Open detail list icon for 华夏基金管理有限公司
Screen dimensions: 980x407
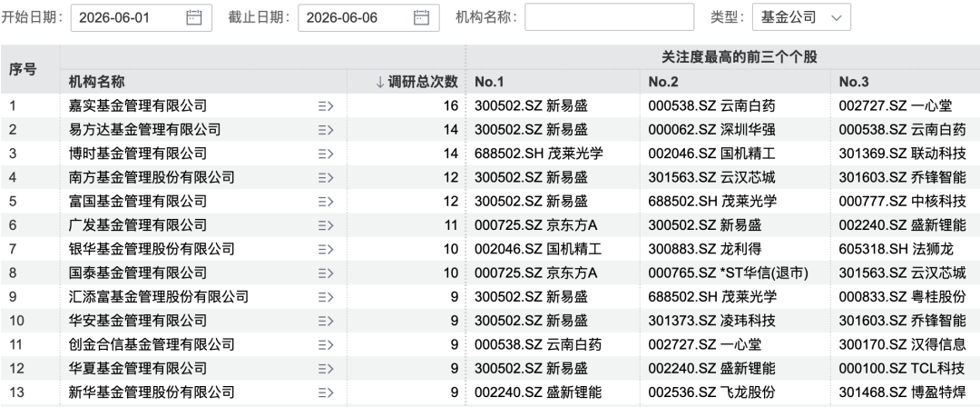326,368
